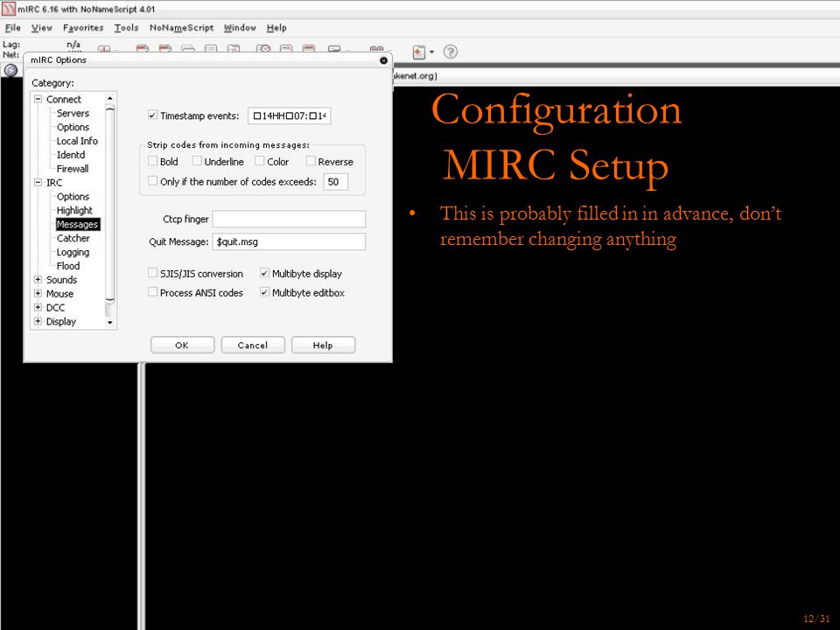The height and width of the screenshot is (630, 840).
Task: Disable the Timestamp events checkbox
Action: pos(152,115)
